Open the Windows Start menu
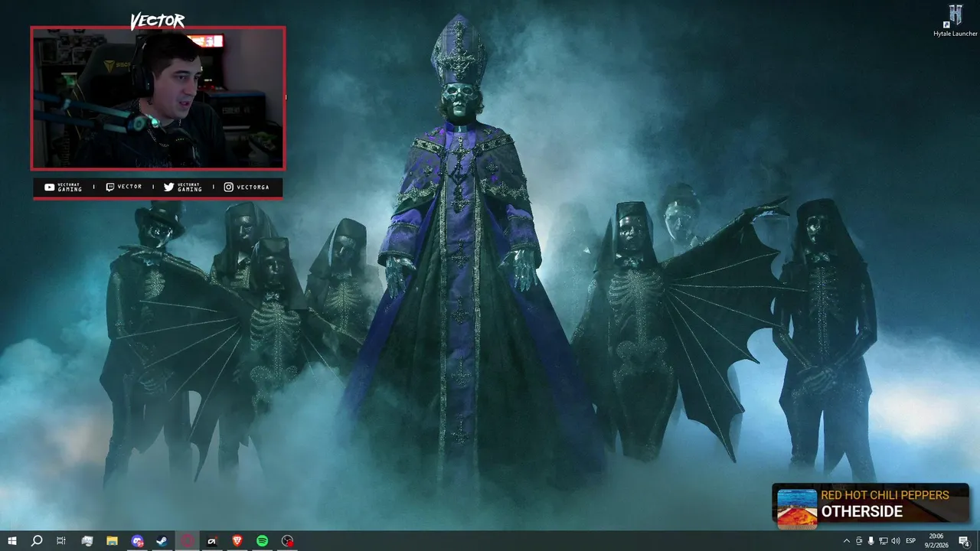The height and width of the screenshot is (551, 980). coord(11,541)
